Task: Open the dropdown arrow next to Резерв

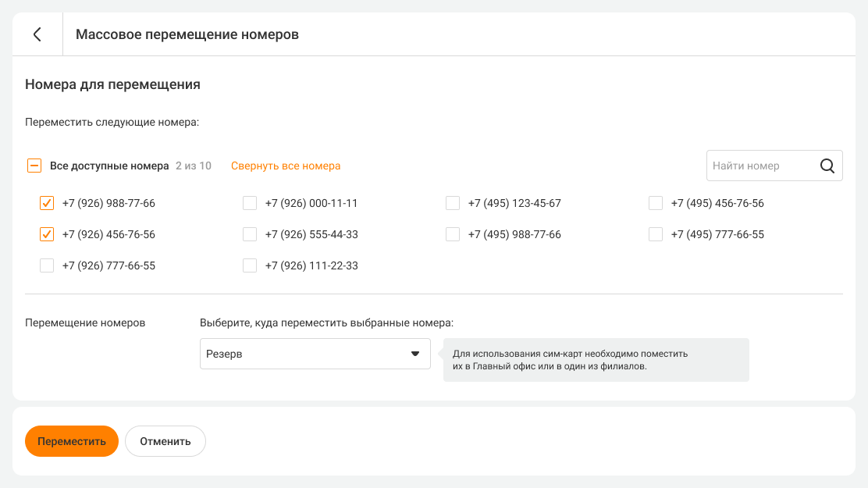Action: click(x=415, y=354)
